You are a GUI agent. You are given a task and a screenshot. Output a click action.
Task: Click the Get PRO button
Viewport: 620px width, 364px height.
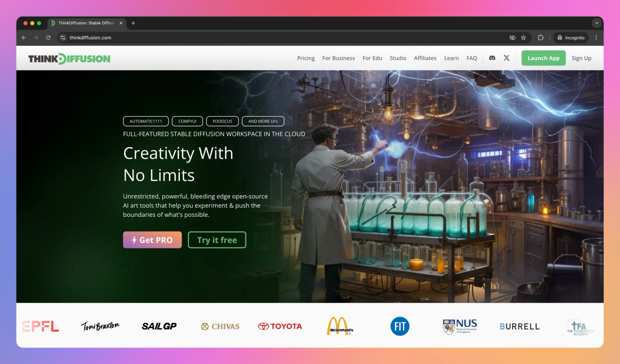point(152,240)
